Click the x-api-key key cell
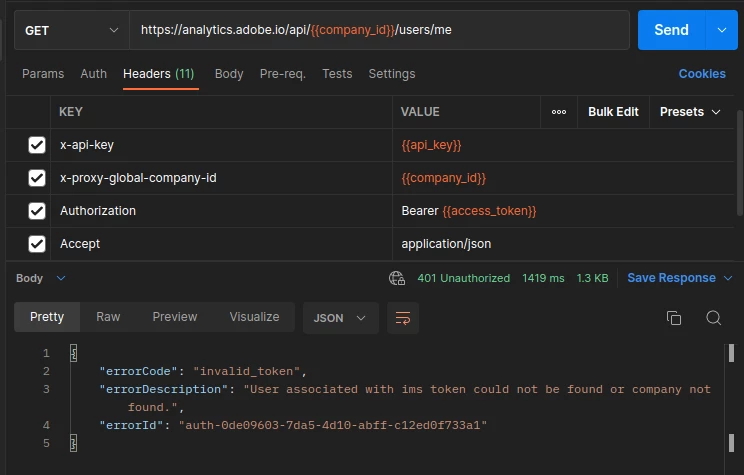This screenshot has height=475, width=744. coord(222,145)
